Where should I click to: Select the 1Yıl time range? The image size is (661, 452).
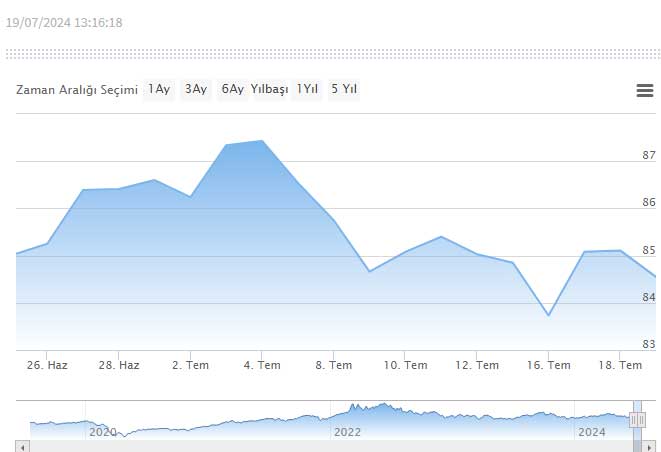coord(308,90)
